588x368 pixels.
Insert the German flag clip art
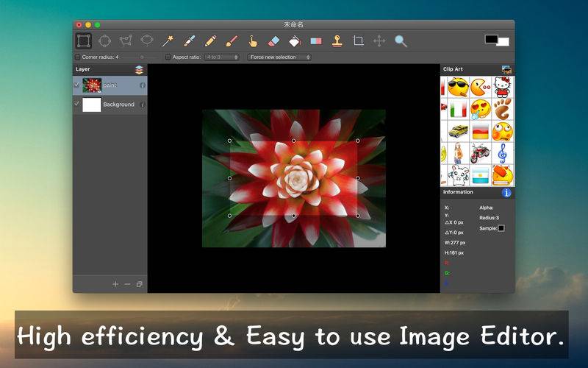pyautogui.click(x=481, y=131)
